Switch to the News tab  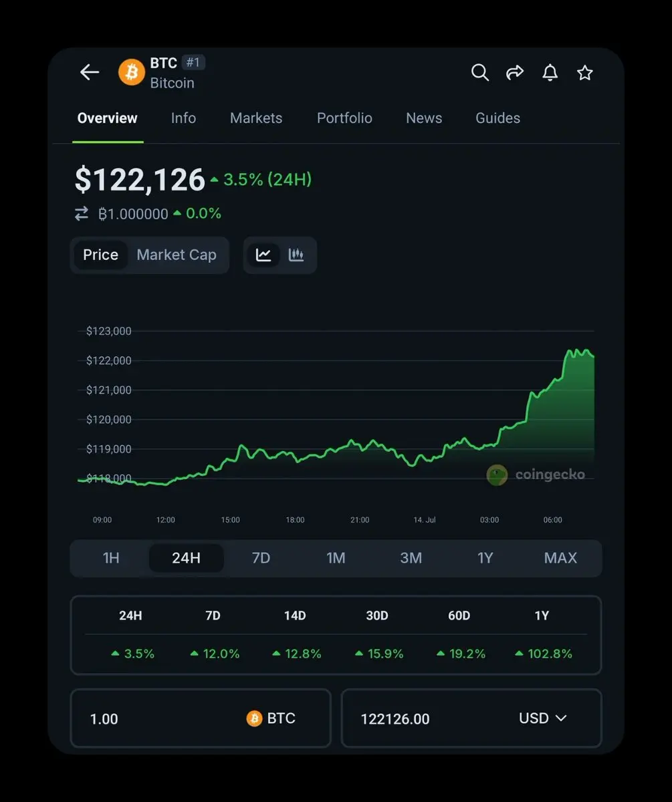point(424,118)
